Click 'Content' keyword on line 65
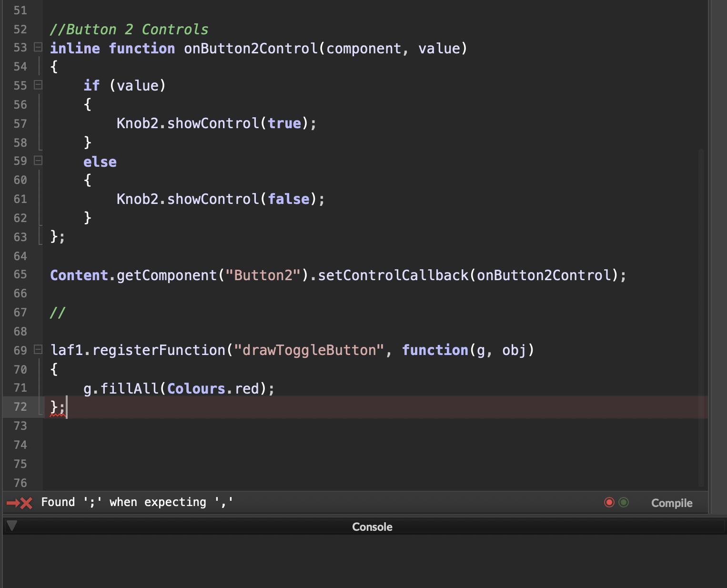The width and height of the screenshot is (727, 588). (x=79, y=275)
